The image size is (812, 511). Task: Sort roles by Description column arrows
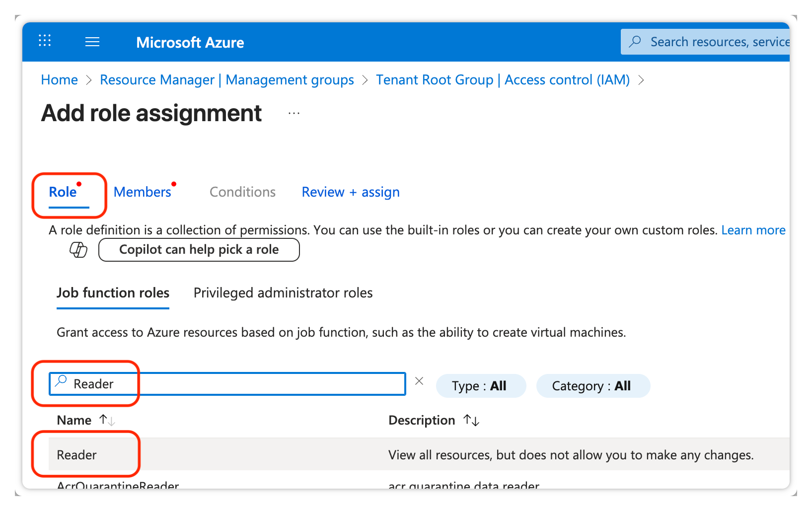coord(471,421)
